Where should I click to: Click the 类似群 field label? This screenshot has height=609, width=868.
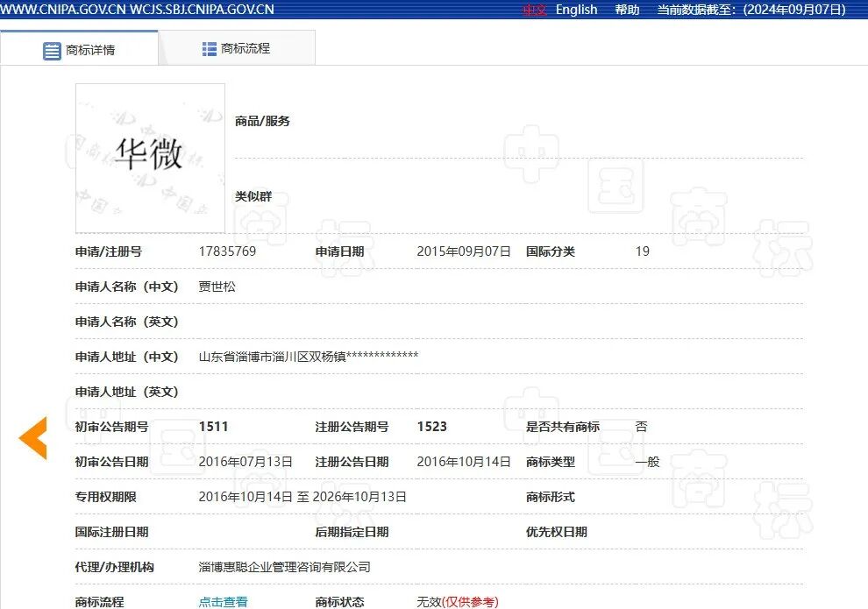[253, 196]
